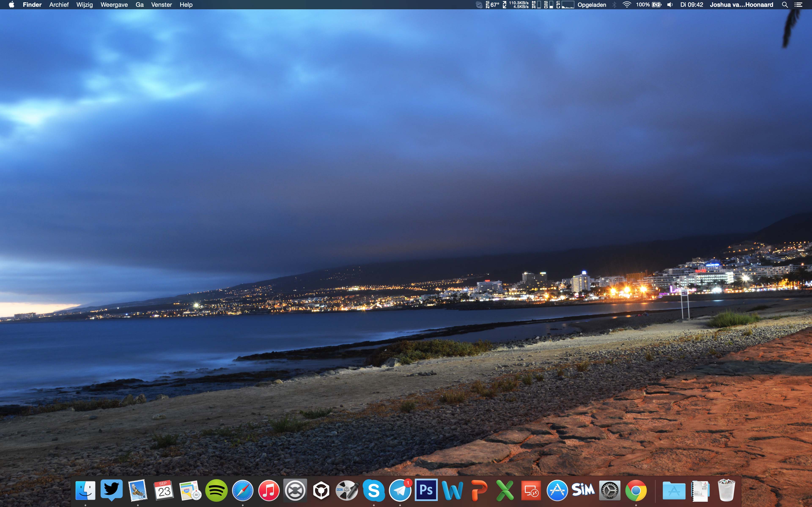Open System Preferences gear in dock

(x=609, y=491)
